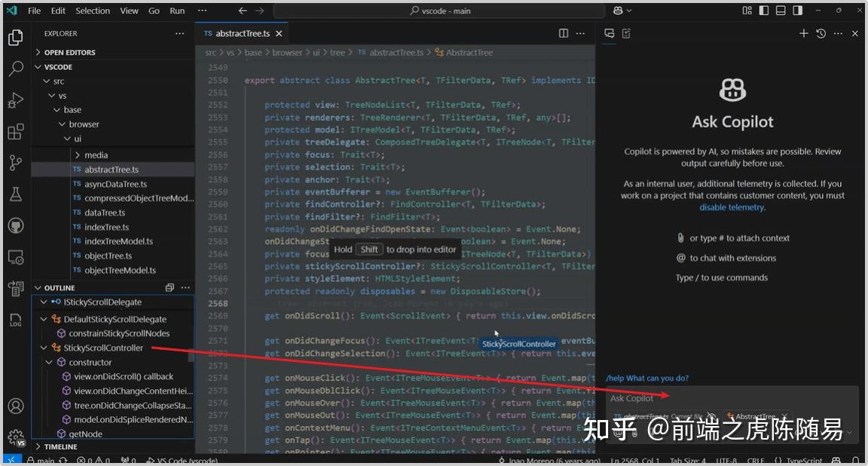Collapse all outline items
Viewport: 868px width, 466px height.
pos(170,287)
